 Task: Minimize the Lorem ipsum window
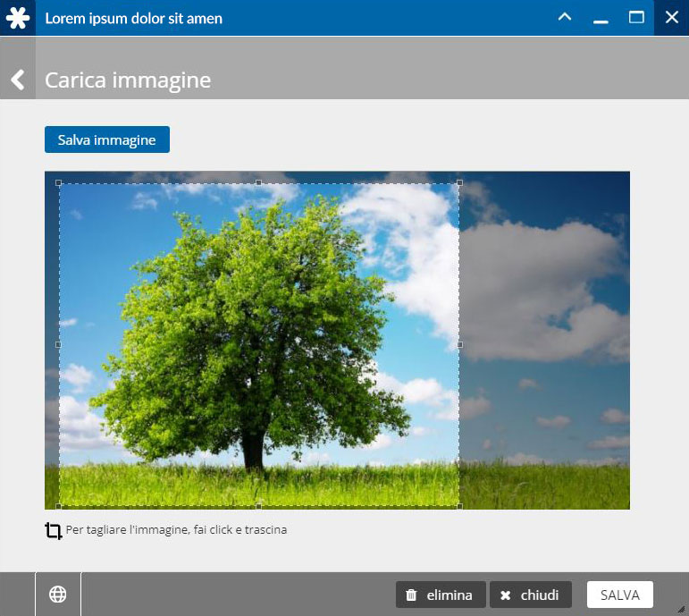(601, 21)
